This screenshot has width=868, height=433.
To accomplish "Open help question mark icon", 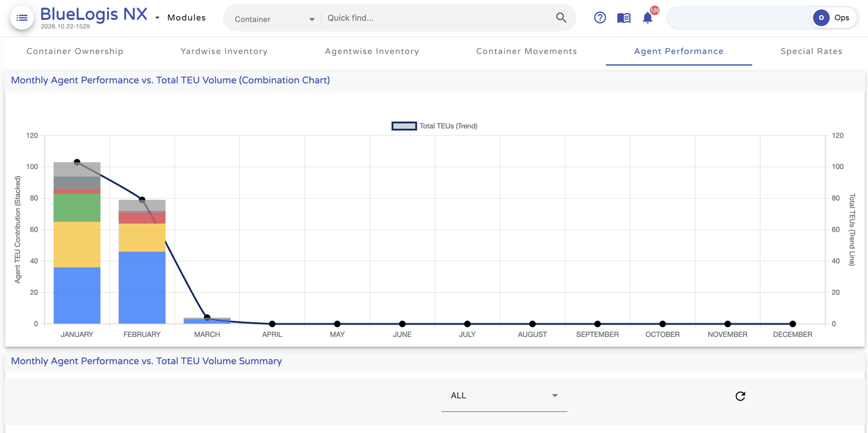I will (x=600, y=18).
